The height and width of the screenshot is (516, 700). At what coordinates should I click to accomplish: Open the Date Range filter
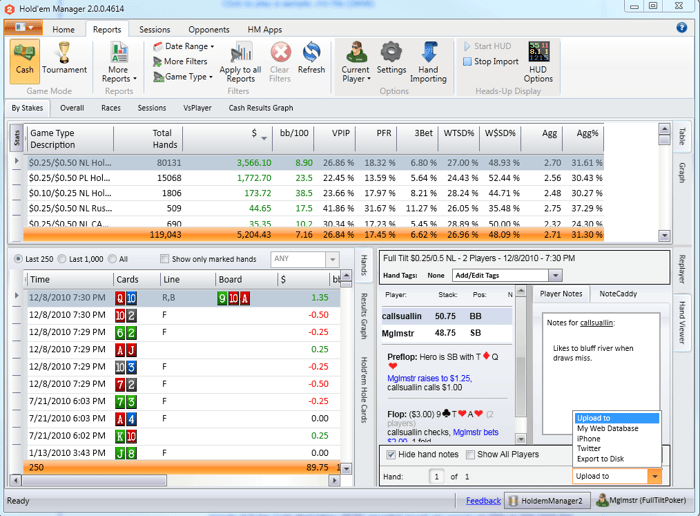184,46
